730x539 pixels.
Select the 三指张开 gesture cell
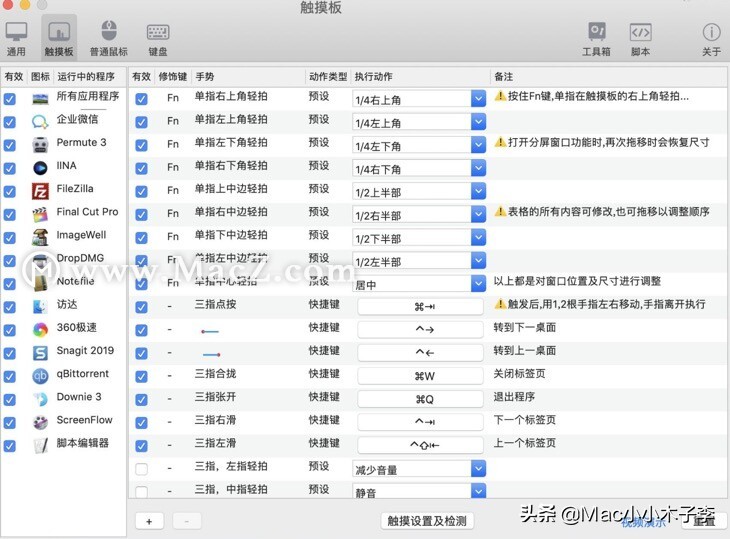pos(215,397)
